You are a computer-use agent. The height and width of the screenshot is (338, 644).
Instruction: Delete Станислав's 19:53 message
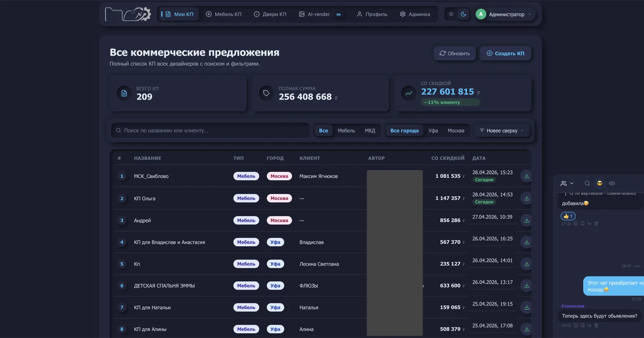coord(597,325)
